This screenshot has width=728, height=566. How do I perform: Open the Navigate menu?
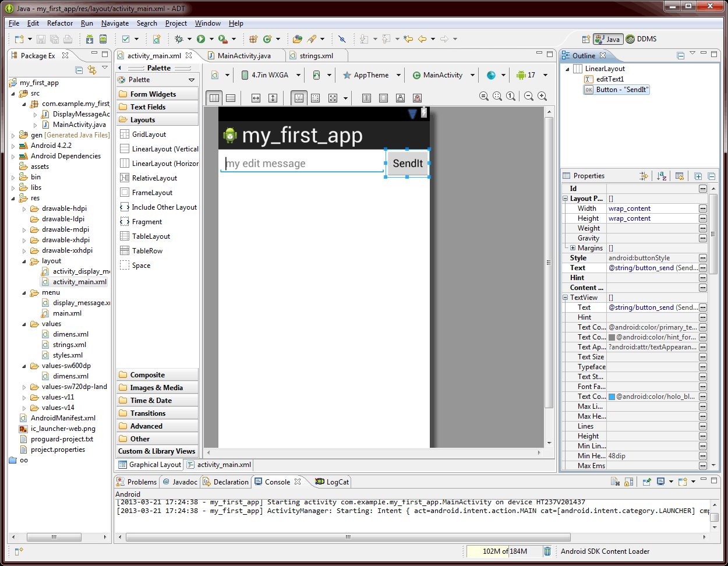[115, 23]
